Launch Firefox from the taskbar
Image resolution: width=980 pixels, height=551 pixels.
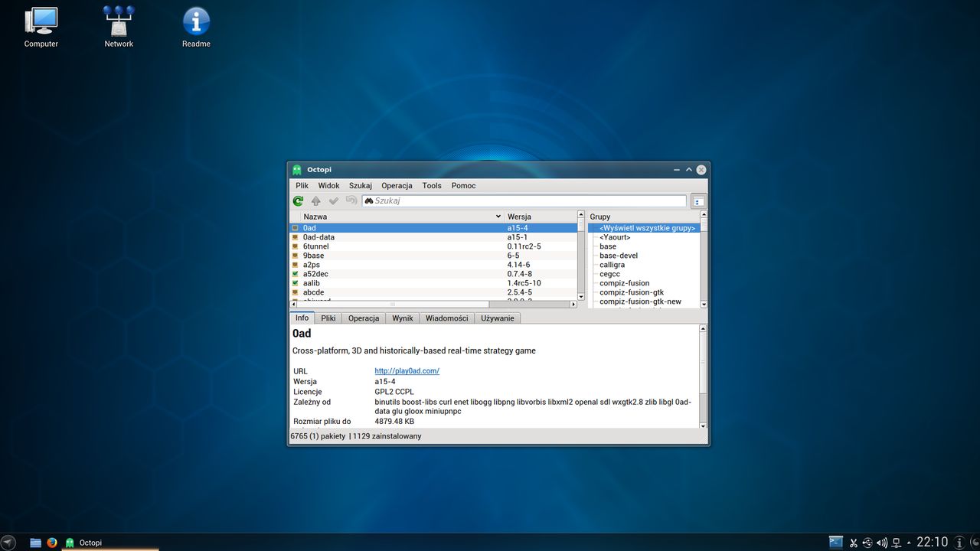click(x=52, y=543)
